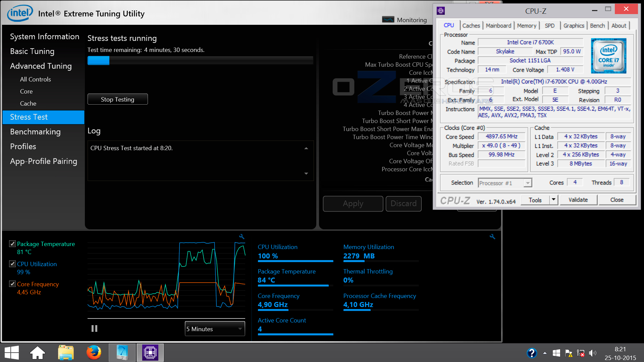Select Benchmarking in the sidebar
The height and width of the screenshot is (362, 644).
tap(35, 132)
